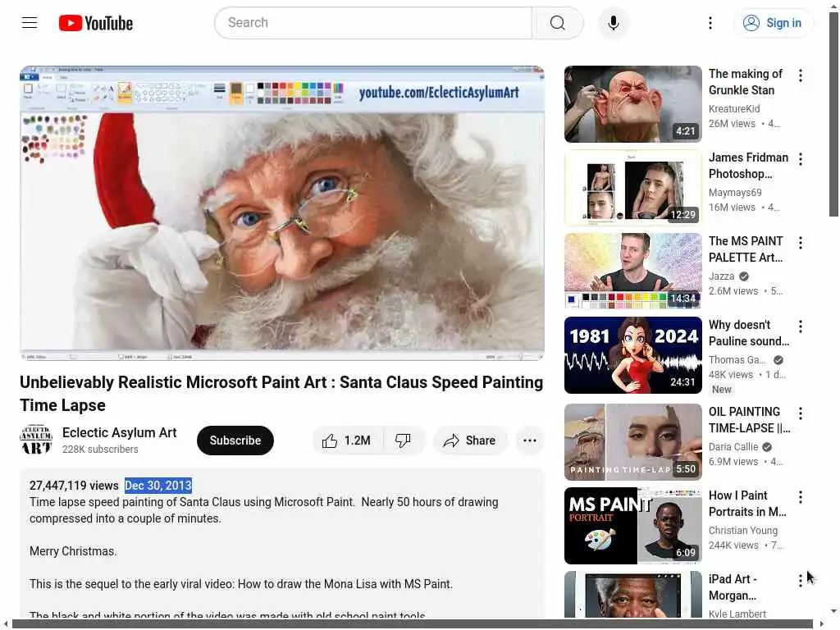Open iPad Art - Morgan thumbnail
The width and height of the screenshot is (840, 630).
point(632,595)
